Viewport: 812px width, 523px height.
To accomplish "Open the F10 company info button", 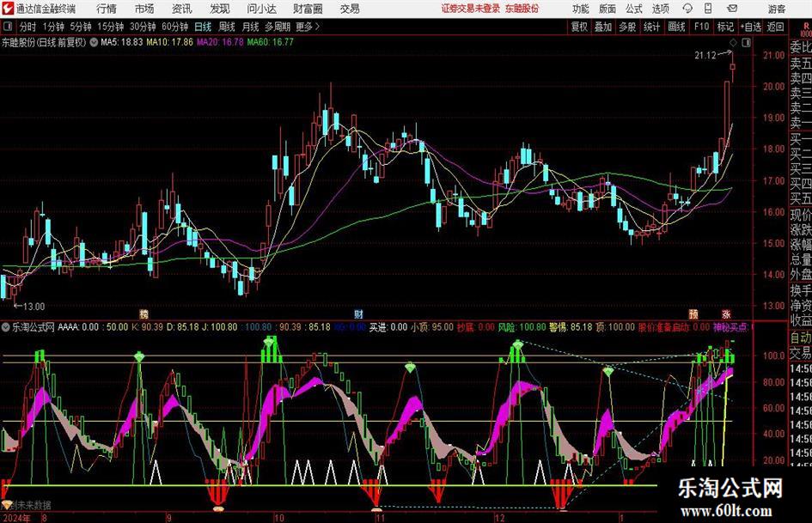I will (x=702, y=27).
